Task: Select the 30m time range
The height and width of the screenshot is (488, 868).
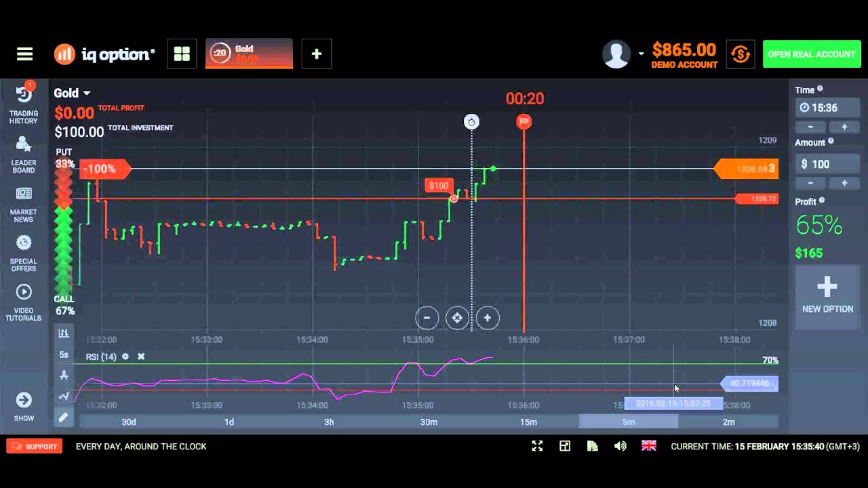Action: [429, 422]
